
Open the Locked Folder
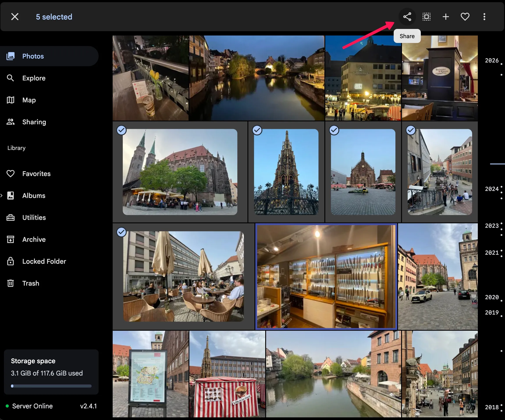click(44, 261)
